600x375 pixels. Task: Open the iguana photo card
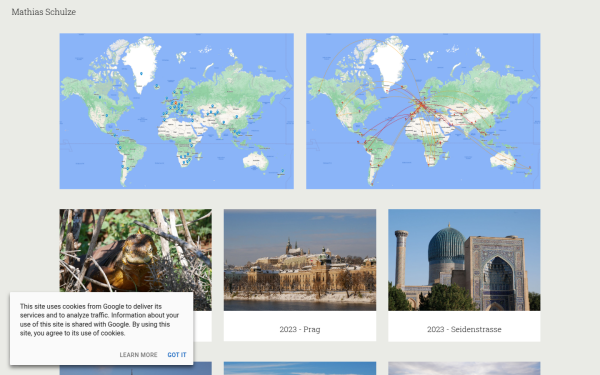click(135, 250)
